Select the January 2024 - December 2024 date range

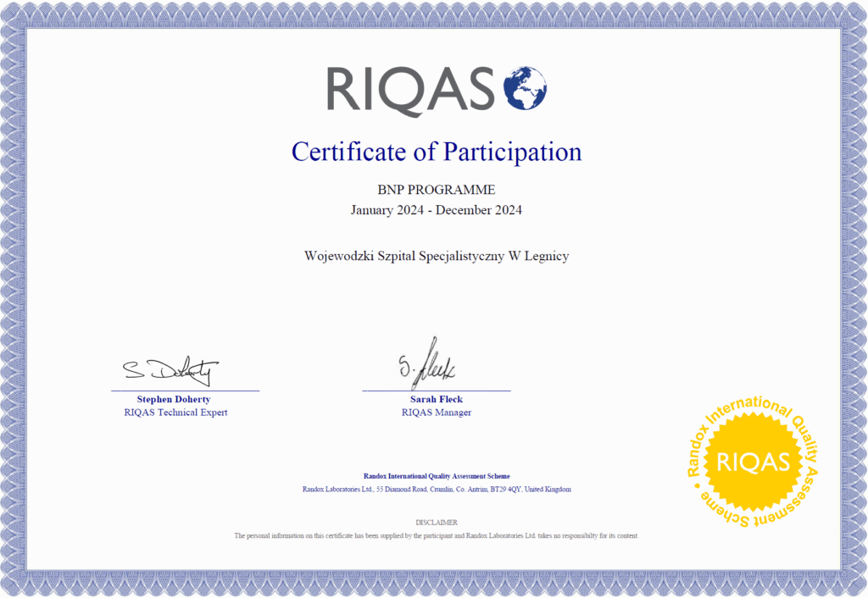(436, 210)
